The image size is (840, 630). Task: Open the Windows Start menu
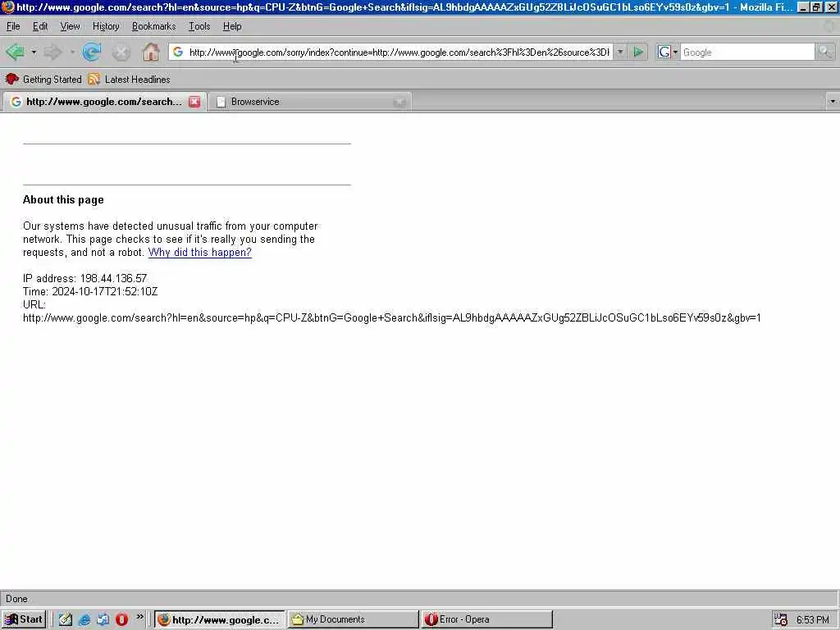coord(24,619)
